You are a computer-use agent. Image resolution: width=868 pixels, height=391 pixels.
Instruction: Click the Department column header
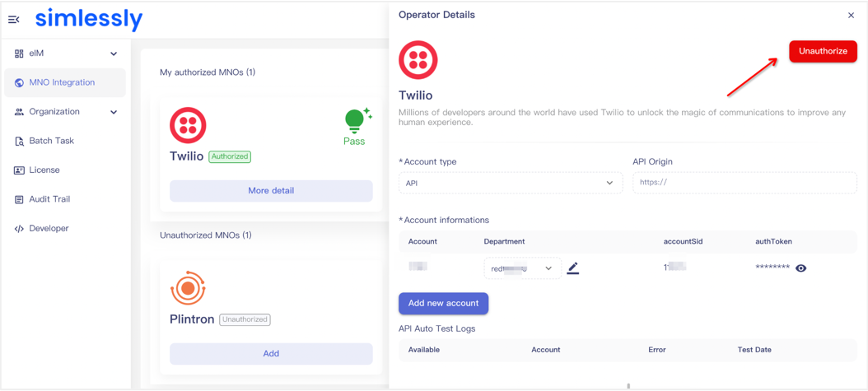[x=504, y=242]
